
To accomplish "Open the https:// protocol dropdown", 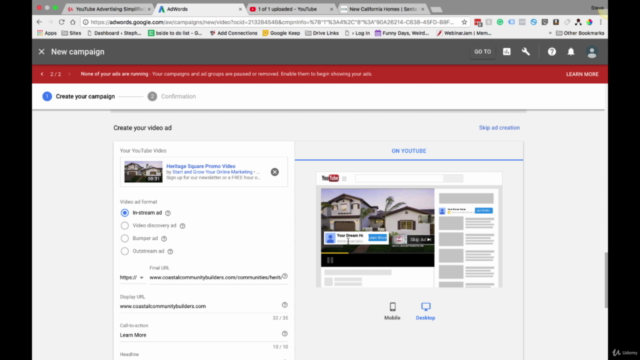I will click(x=131, y=278).
